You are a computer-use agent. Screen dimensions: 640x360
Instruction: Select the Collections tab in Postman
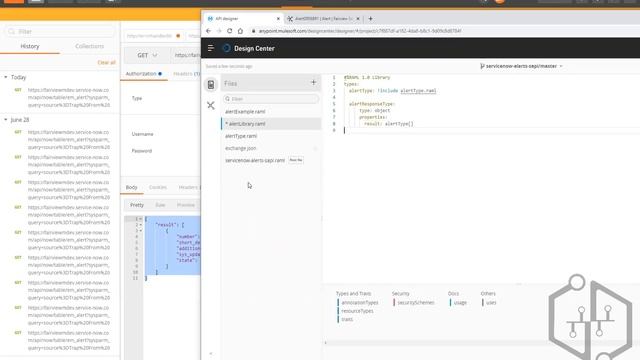89,46
